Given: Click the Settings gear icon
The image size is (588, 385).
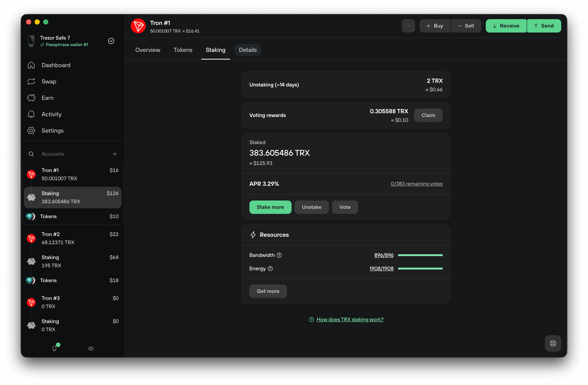Looking at the screenshot, I should (x=31, y=131).
